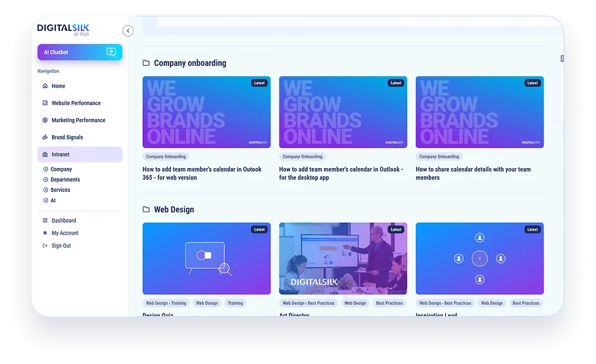Click the Home house icon
The height and width of the screenshot is (364, 596).
pos(45,86)
